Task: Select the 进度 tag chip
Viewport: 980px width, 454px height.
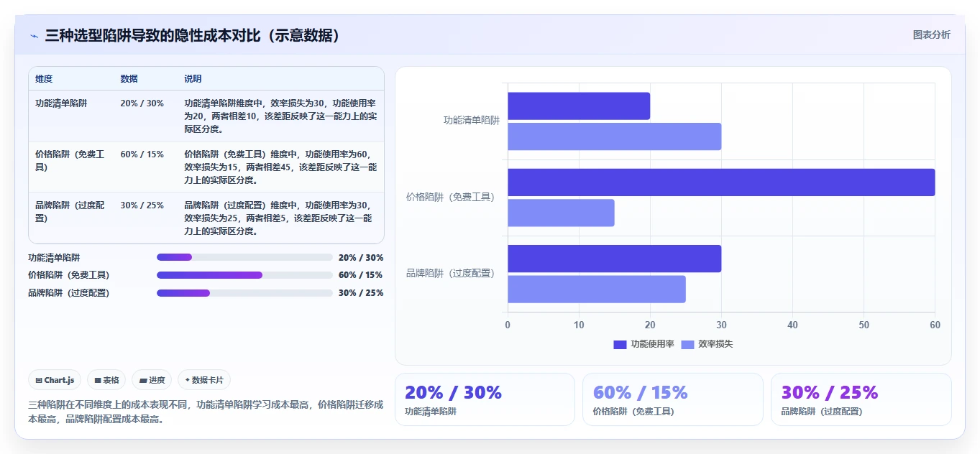Action: point(152,380)
